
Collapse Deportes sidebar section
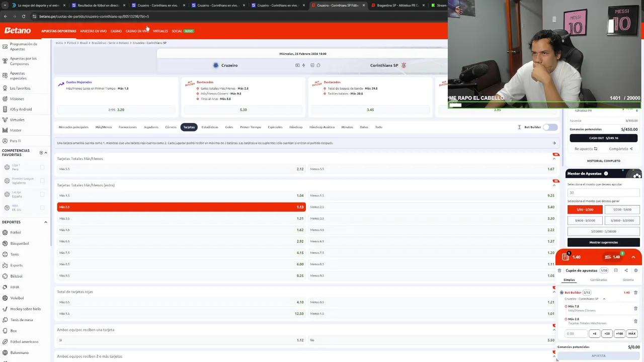tap(46, 222)
